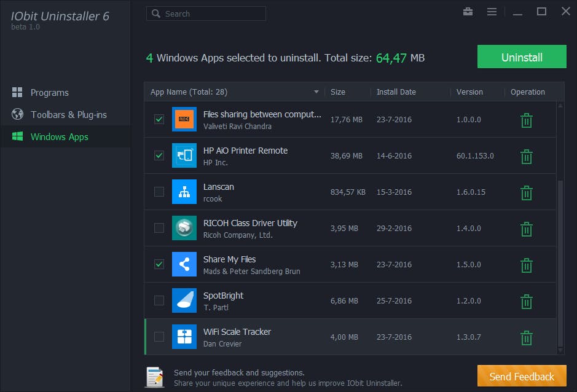Click trash icon for WiFi Scale Tracker
This screenshot has height=392, width=577.
pos(527,338)
